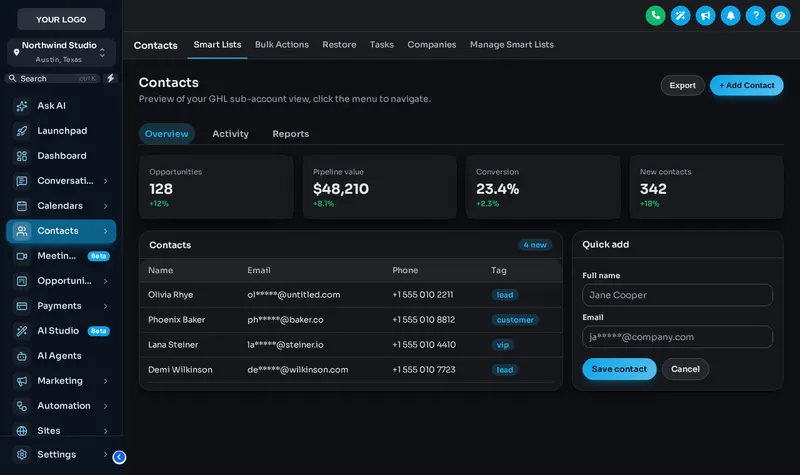Select the Olivia Rhye contact row

tap(351, 294)
